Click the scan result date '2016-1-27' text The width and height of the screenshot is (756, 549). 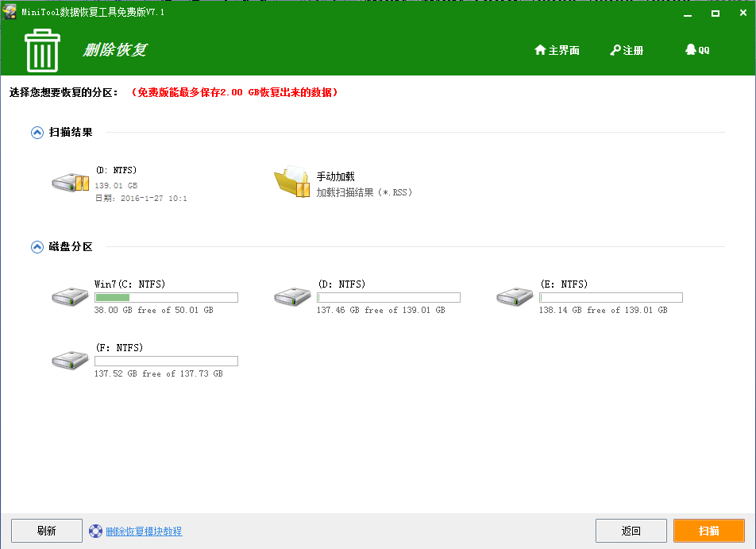(x=141, y=199)
